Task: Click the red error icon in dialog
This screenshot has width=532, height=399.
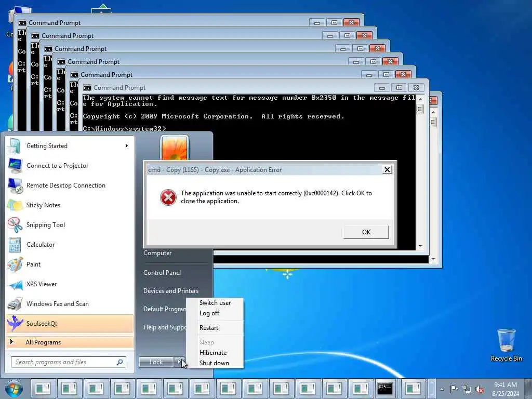Action: [x=168, y=197]
